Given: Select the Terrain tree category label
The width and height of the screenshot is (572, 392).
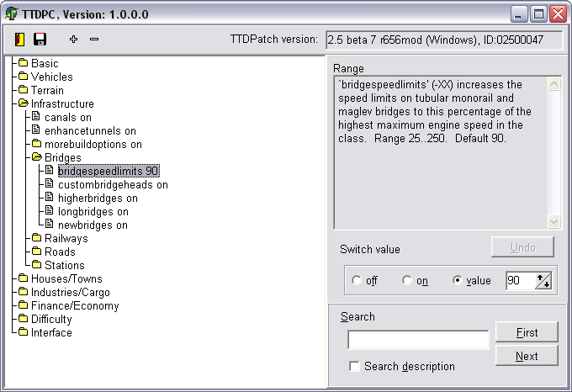Looking at the screenshot, I should point(47,91).
